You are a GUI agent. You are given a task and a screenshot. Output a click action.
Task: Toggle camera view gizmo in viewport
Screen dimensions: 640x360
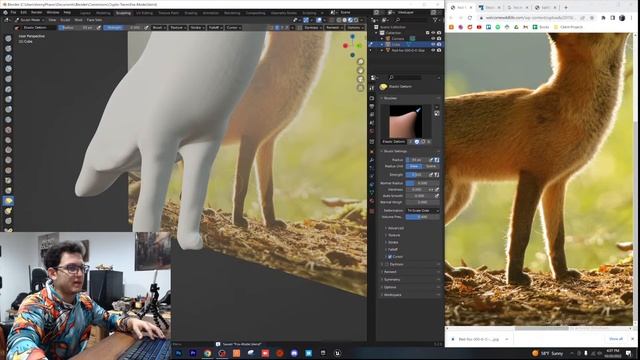tap(360, 79)
